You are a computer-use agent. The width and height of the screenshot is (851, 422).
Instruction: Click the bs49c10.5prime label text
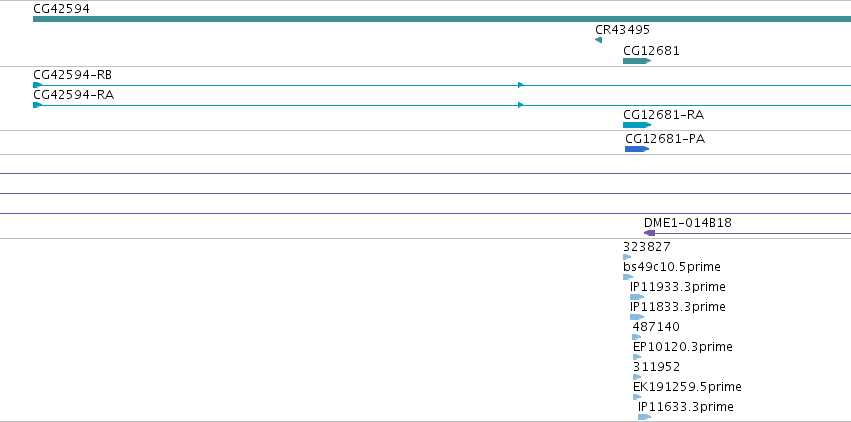click(x=672, y=267)
